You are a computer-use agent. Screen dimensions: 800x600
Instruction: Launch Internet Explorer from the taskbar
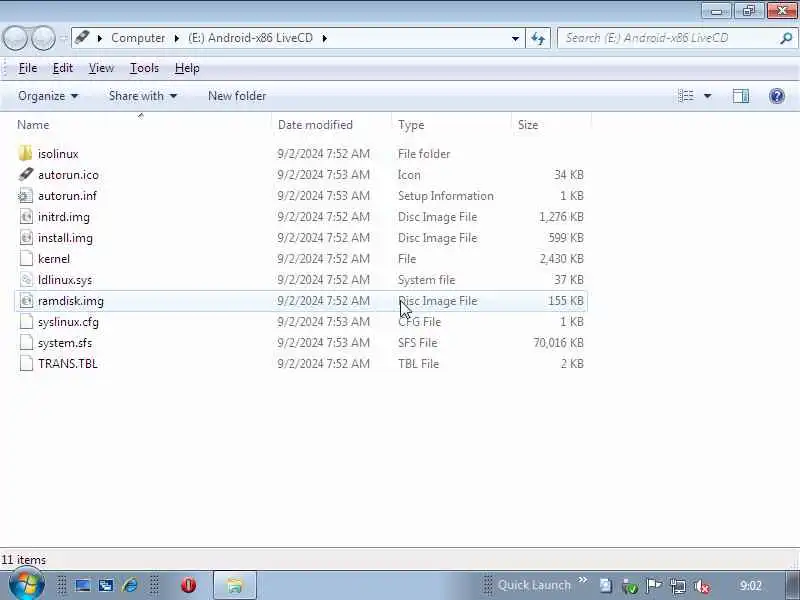point(130,585)
